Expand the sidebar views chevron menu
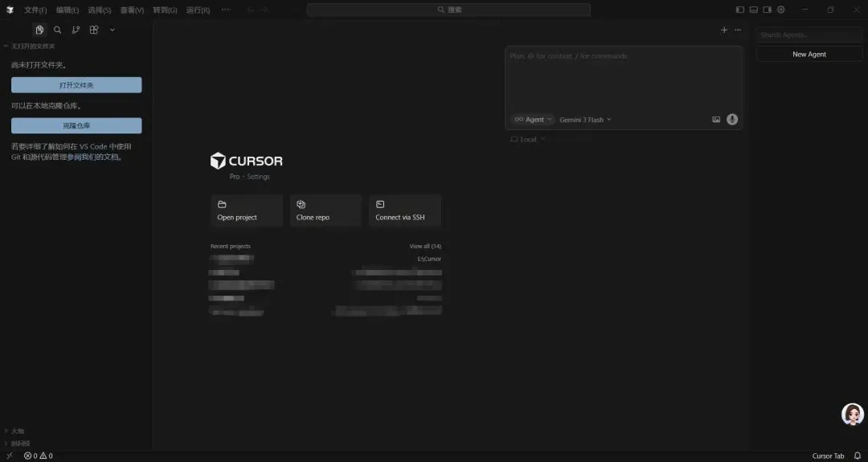The image size is (868, 462). tap(112, 30)
